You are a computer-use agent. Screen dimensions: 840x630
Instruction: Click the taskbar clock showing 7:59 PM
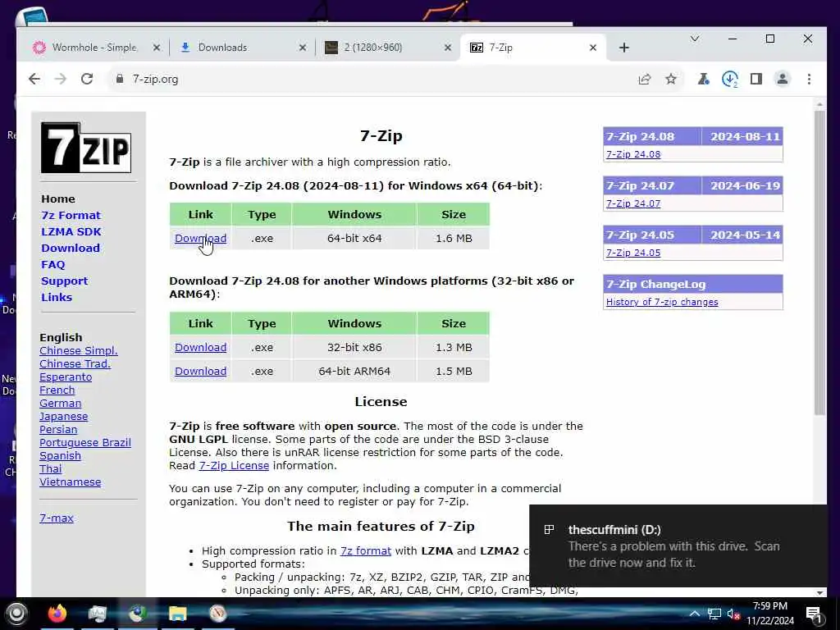769,614
